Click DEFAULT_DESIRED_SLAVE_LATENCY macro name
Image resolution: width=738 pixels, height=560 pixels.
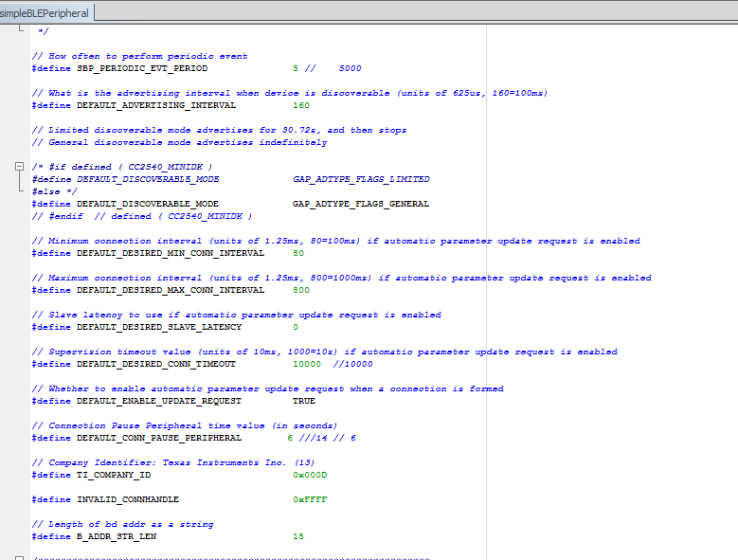click(159, 327)
